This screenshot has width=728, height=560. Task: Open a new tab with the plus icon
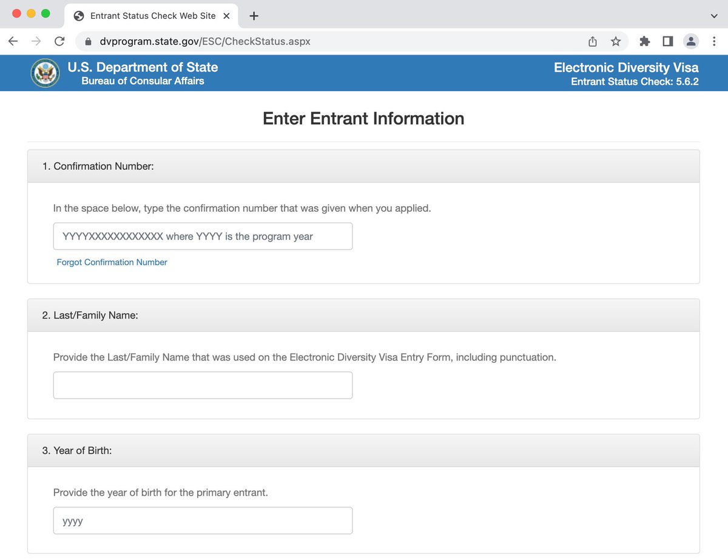coord(254,16)
